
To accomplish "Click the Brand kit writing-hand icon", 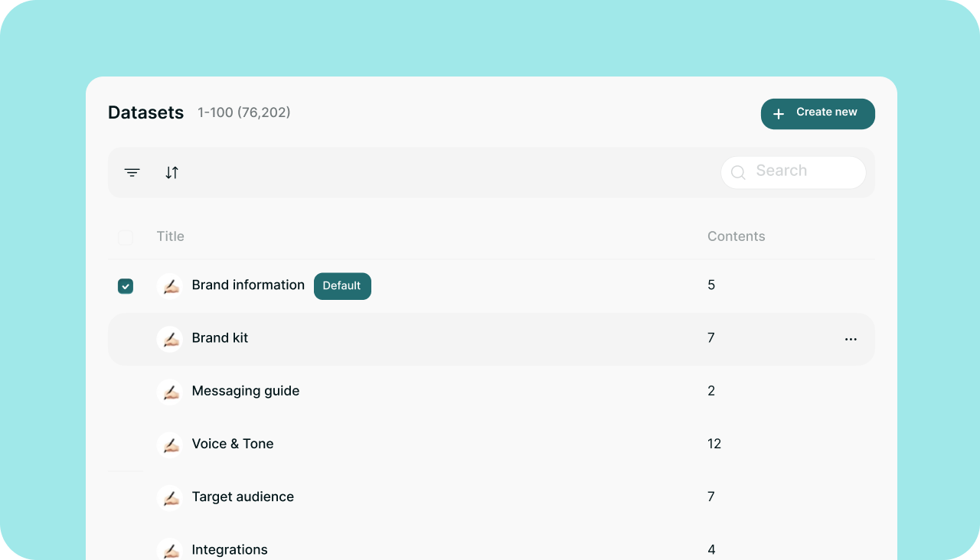I will pyautogui.click(x=170, y=339).
